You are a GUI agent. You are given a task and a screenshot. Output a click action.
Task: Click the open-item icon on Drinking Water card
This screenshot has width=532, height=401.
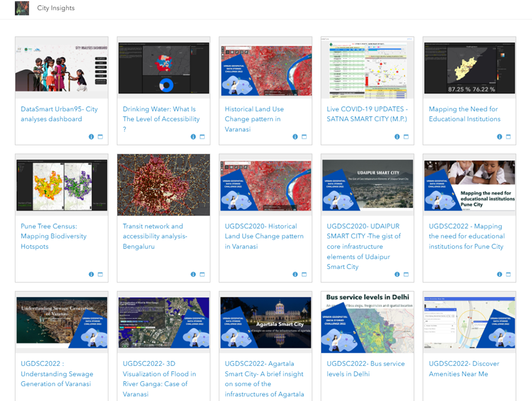pos(202,136)
